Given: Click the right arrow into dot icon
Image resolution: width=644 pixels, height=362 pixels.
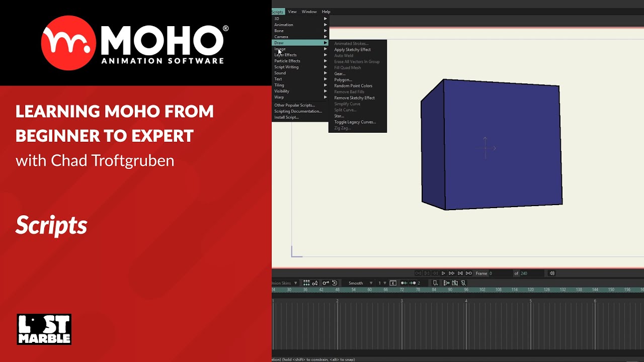Looking at the screenshot, I should point(412,283).
